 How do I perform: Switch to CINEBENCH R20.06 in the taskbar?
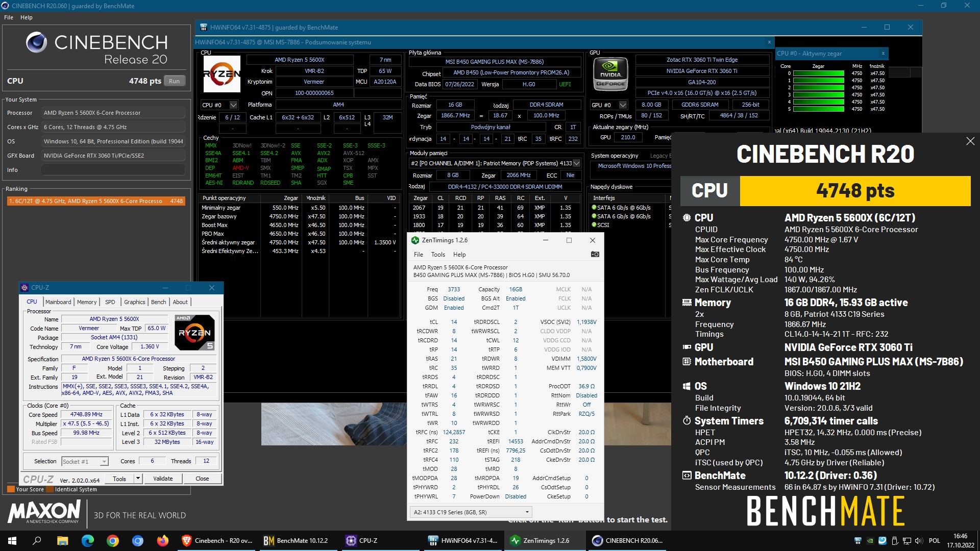(627, 541)
